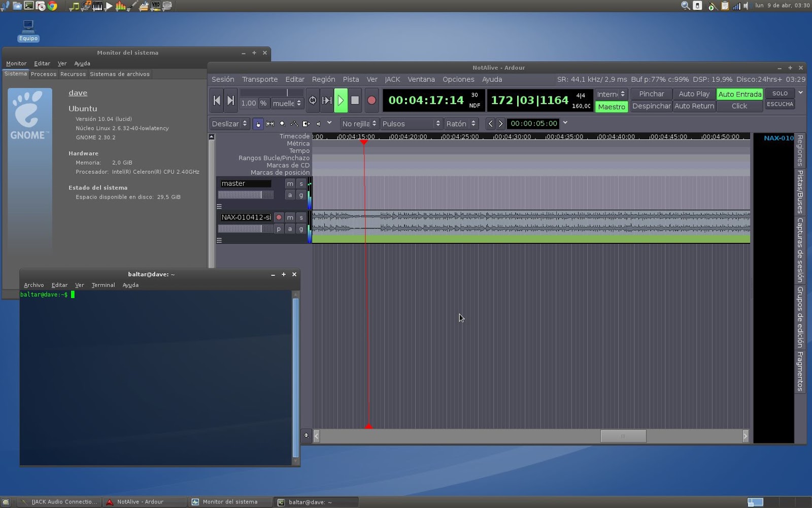This screenshot has width=812, height=508.
Task: Click the dave hostname link
Action: (x=78, y=92)
